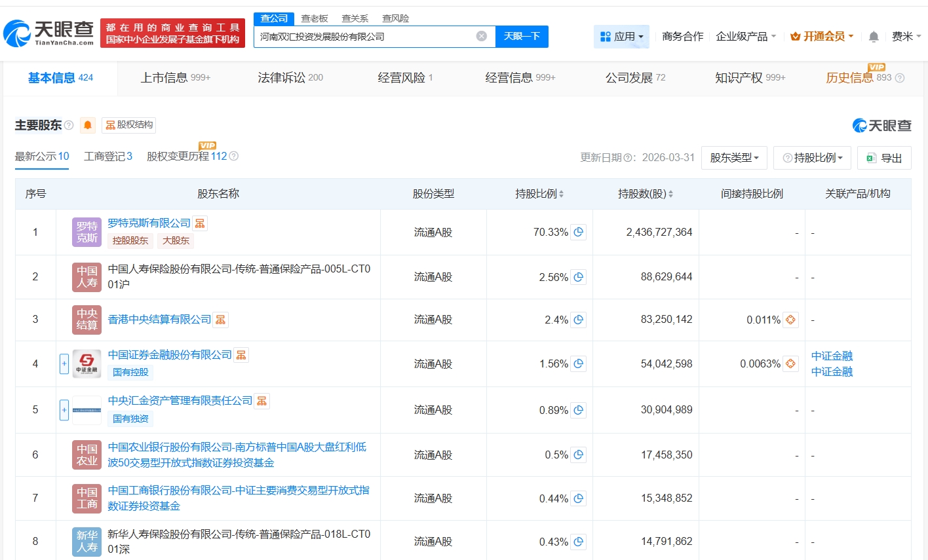928x560 pixels.
Task: Clear the search box with the X icon
Action: click(x=481, y=36)
